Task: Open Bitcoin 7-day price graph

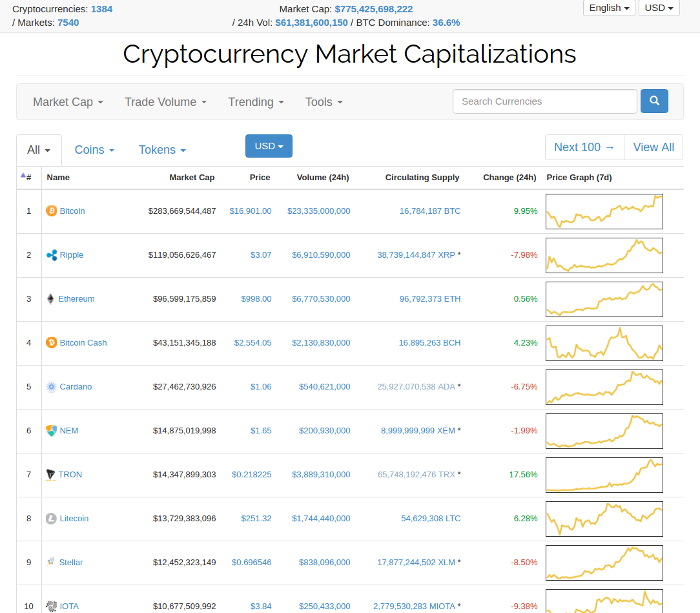Action: (x=604, y=212)
